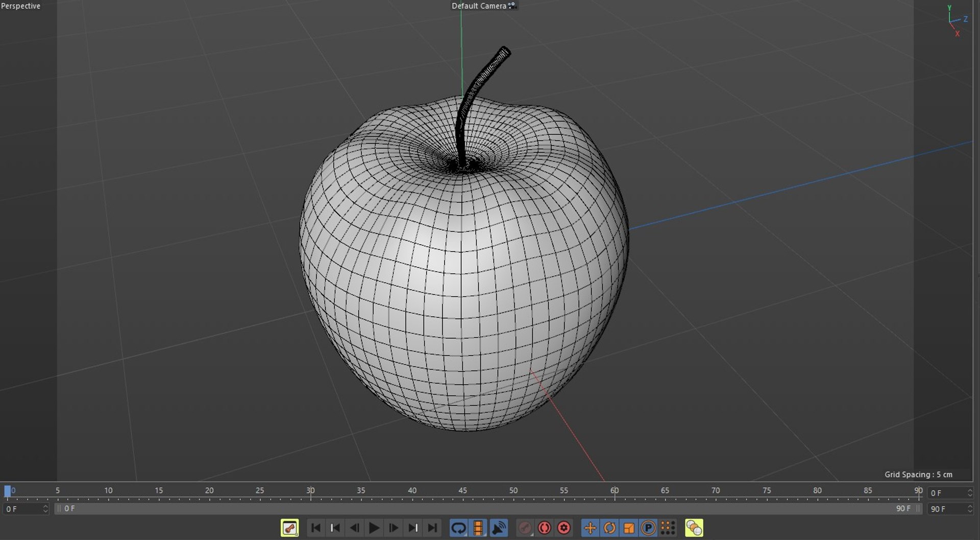Click frame 30 on the timeline ruler
The height and width of the screenshot is (540, 980).
pos(310,491)
